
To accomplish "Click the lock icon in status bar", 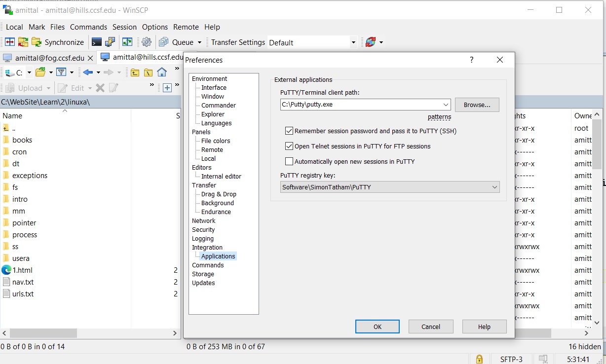I will click(478, 359).
